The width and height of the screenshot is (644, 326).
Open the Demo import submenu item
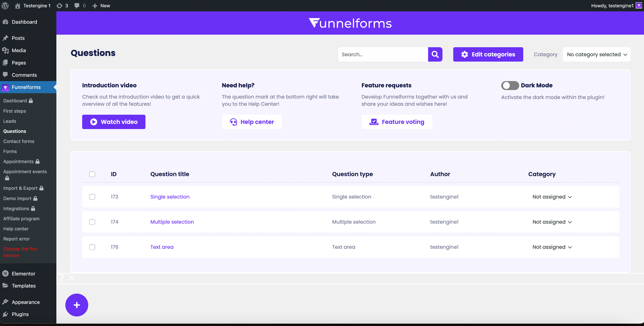point(17,198)
